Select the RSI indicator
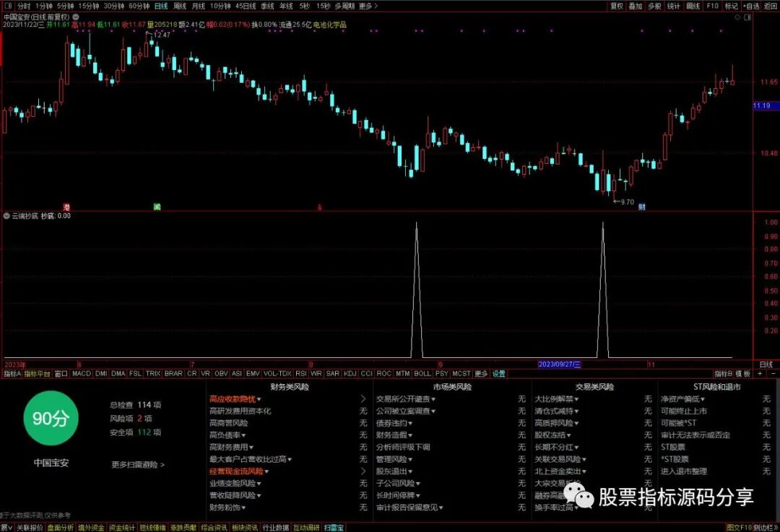This screenshot has height=532, width=780. [301, 373]
